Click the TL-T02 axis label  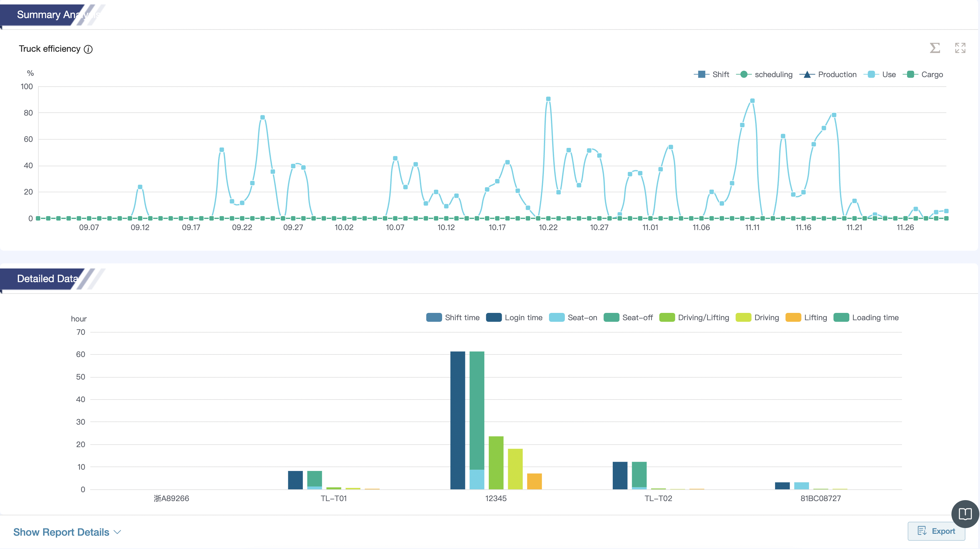pyautogui.click(x=658, y=498)
